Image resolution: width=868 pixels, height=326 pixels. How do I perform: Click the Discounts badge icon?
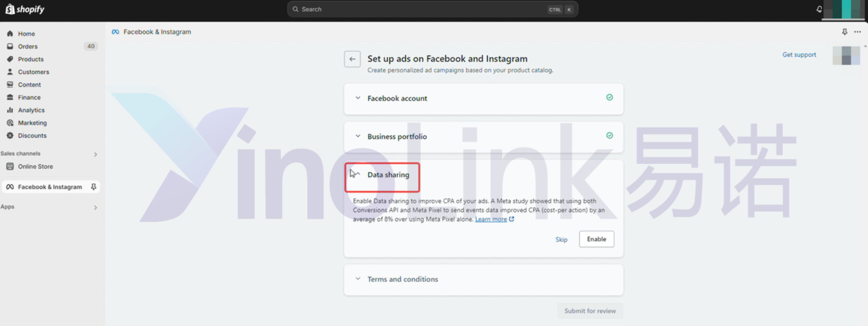[x=10, y=135]
